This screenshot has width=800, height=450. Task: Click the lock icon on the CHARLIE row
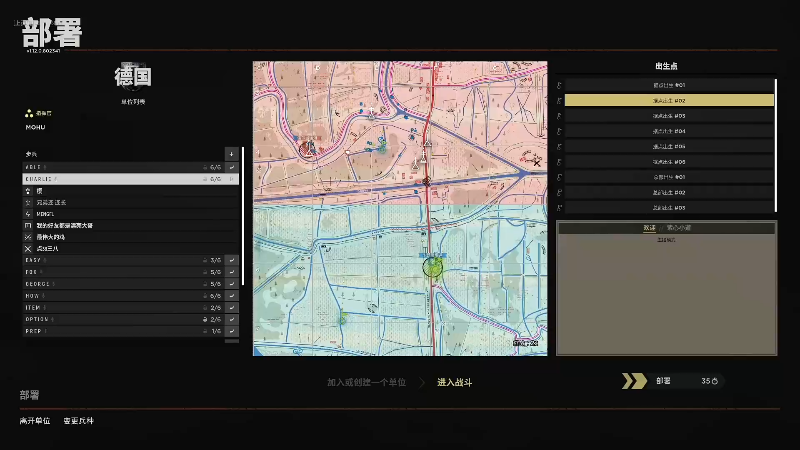pos(205,179)
